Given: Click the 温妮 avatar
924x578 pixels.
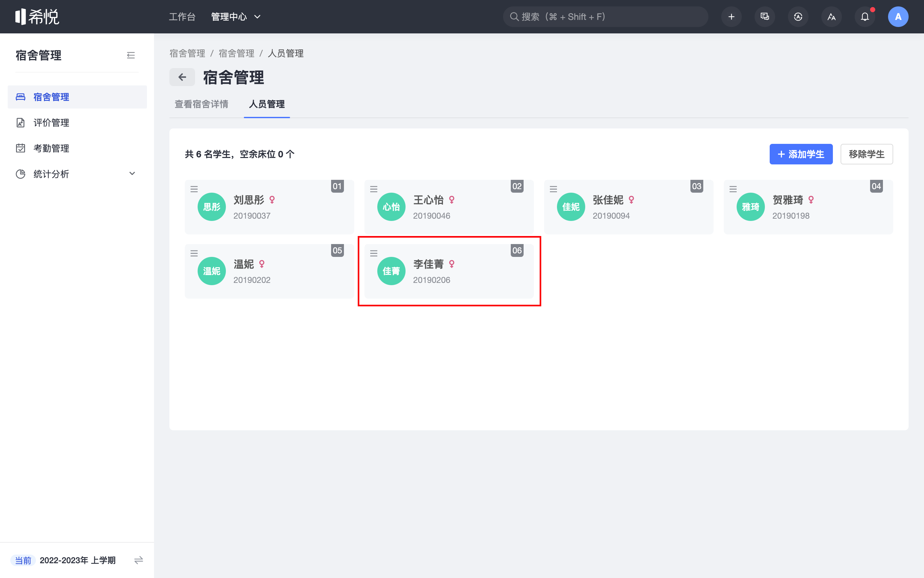Looking at the screenshot, I should click(212, 271).
